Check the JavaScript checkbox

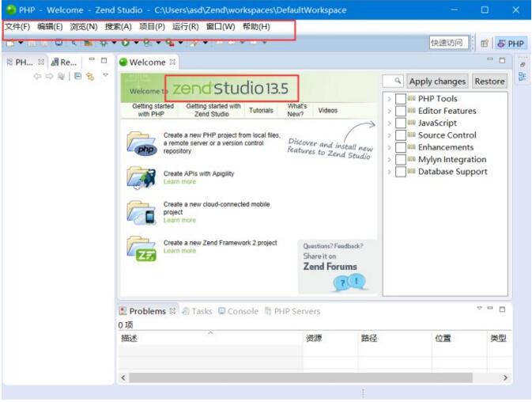[401, 123]
